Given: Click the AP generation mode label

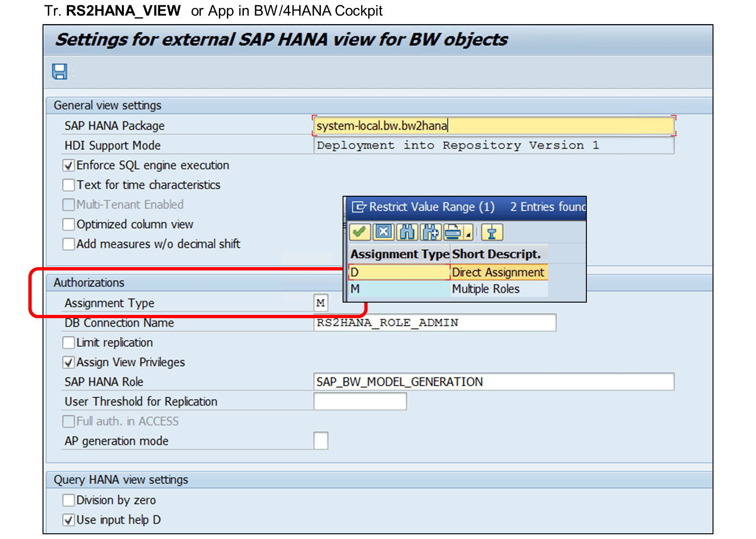Looking at the screenshot, I should coord(117,441).
